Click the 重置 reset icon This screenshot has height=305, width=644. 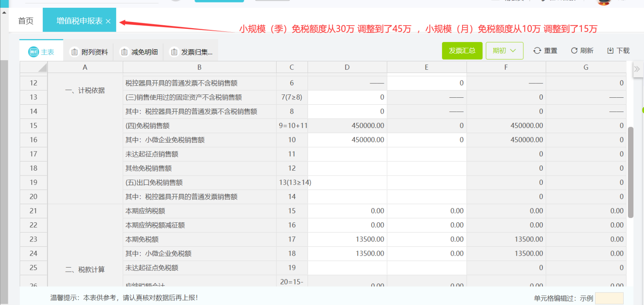coord(537,50)
